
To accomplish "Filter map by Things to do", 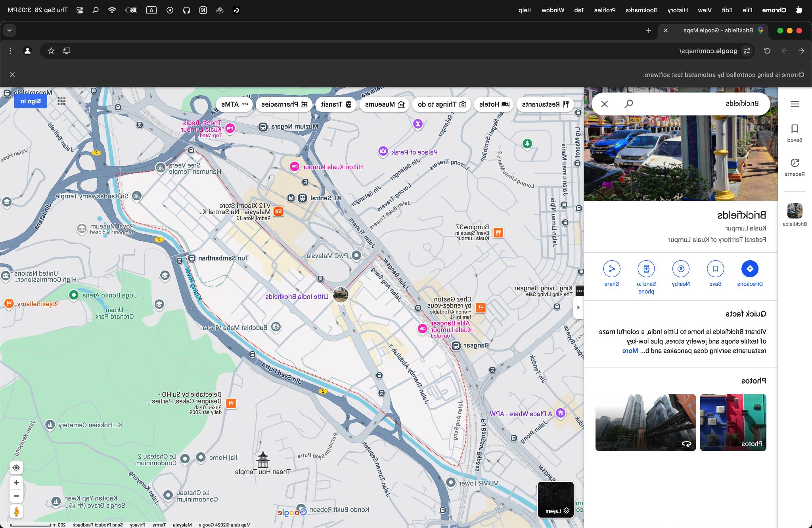I will pos(442,104).
